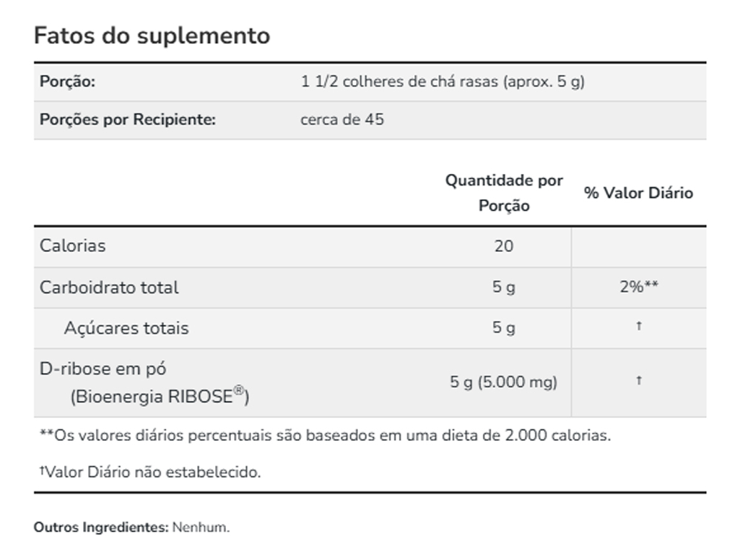Click the "Açúcares totais" row label
This screenshot has width=740, height=560.
point(126,328)
